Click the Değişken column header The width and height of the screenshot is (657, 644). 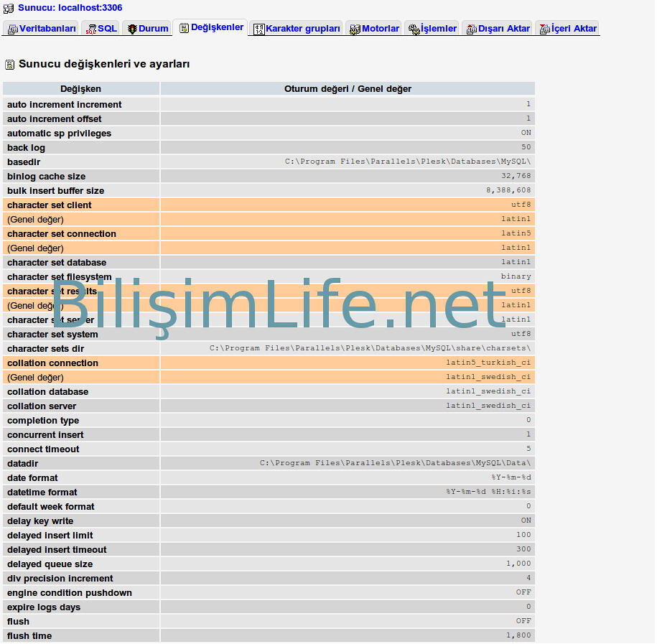click(x=80, y=89)
